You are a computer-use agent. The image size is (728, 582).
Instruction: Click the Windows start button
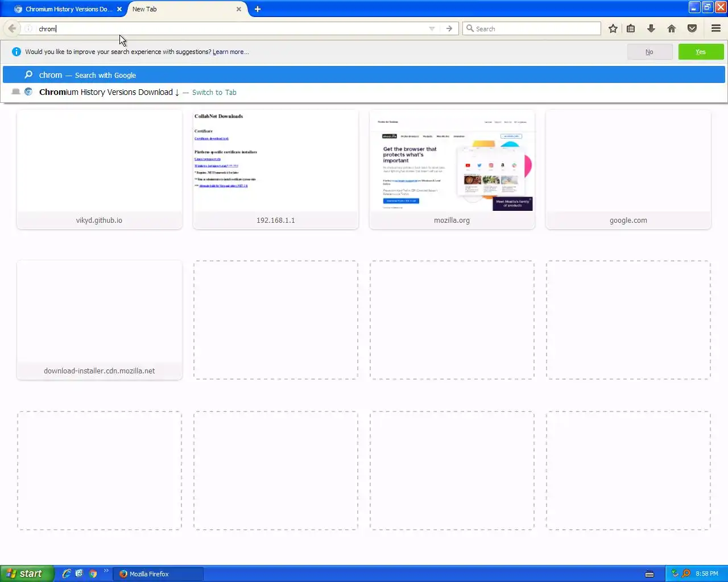(x=27, y=573)
